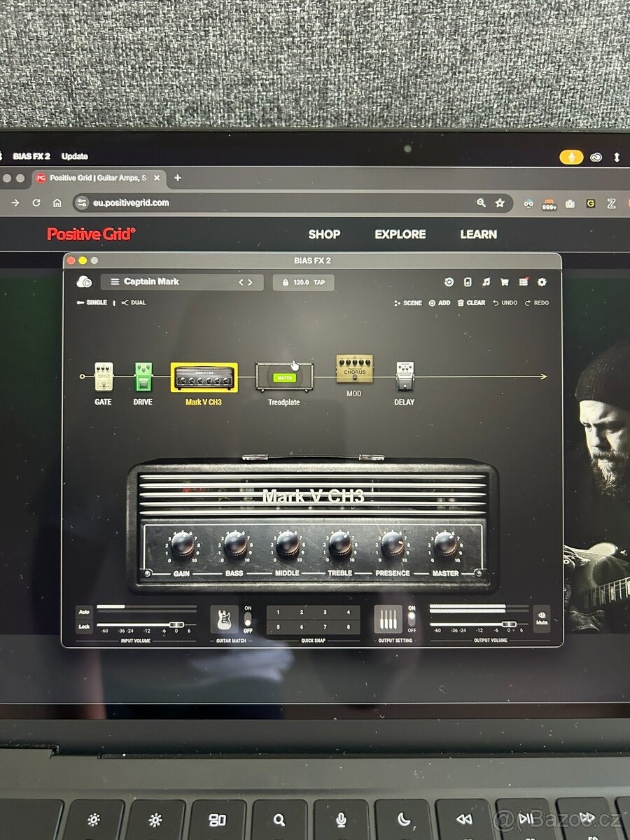Select Quick Snap slot 3
630x840 pixels.
tap(326, 612)
